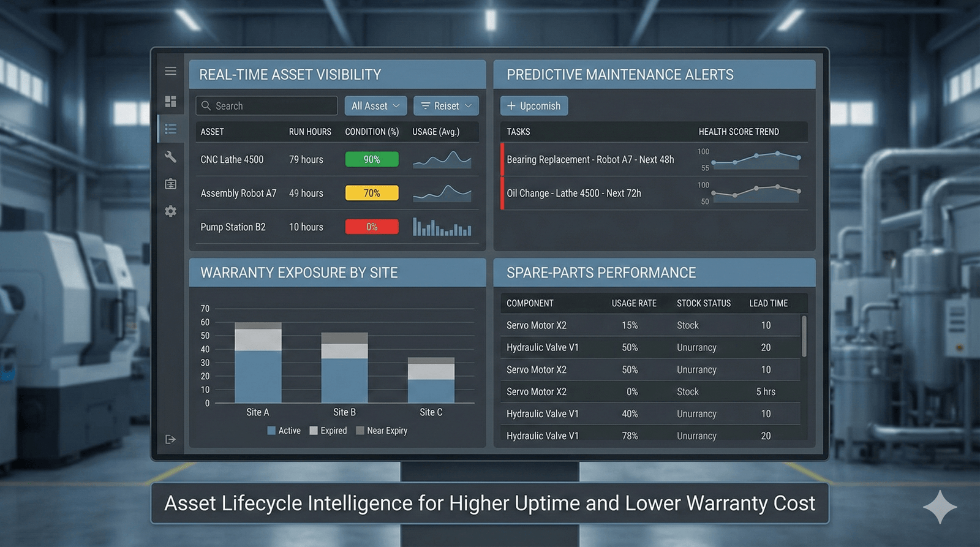Click the spare-parts table scrollbar
The height and width of the screenshot is (547, 980).
pos(804,336)
